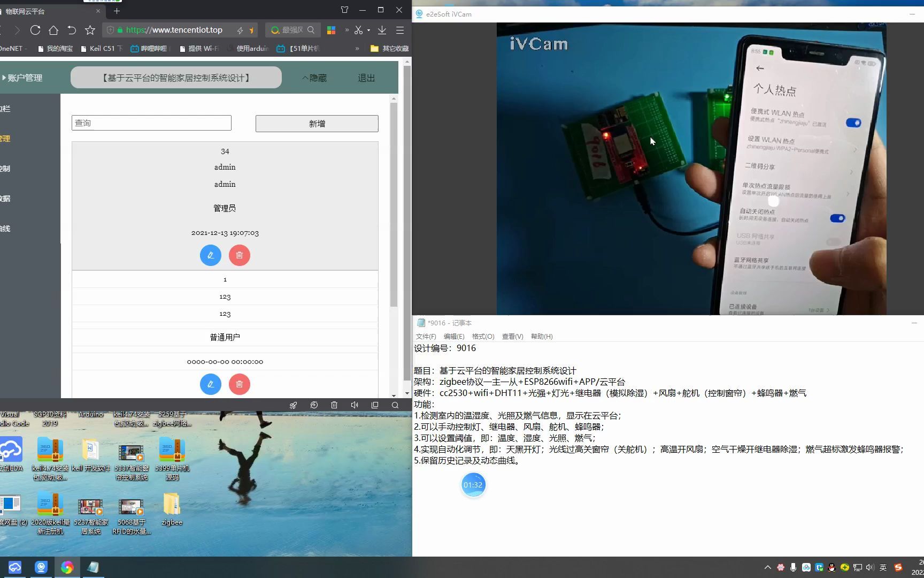Image resolution: width=924 pixels, height=578 pixels.
Task: Click the system volume icon in tray
Action: coord(870,567)
